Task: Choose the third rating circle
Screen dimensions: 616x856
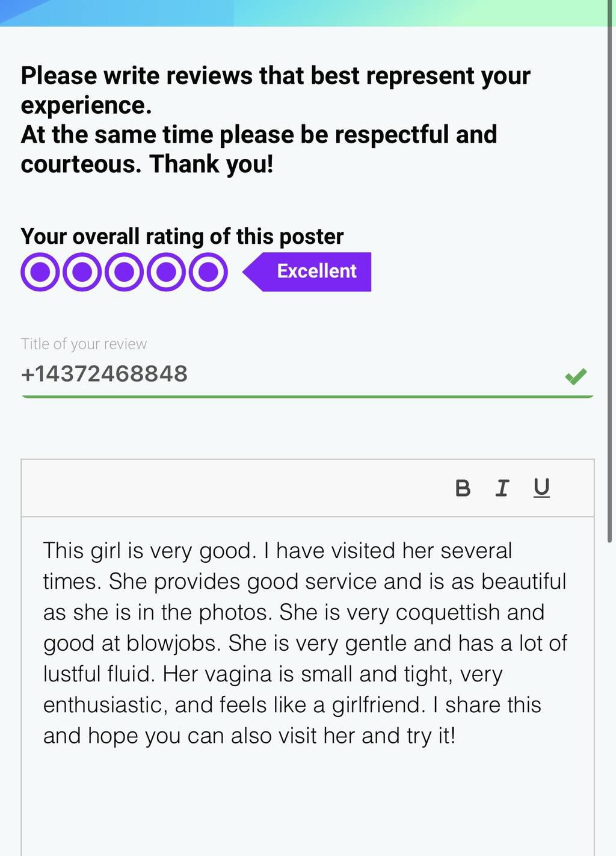Action: pos(124,272)
